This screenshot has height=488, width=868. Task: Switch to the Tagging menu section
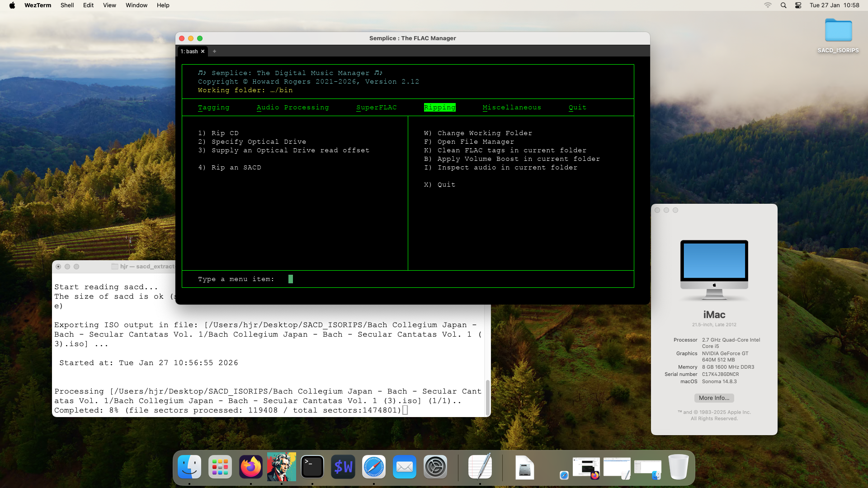pos(213,107)
